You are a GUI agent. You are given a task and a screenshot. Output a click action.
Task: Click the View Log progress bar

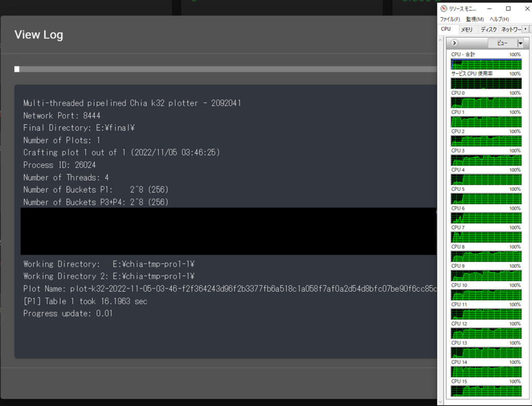pyautogui.click(x=225, y=69)
